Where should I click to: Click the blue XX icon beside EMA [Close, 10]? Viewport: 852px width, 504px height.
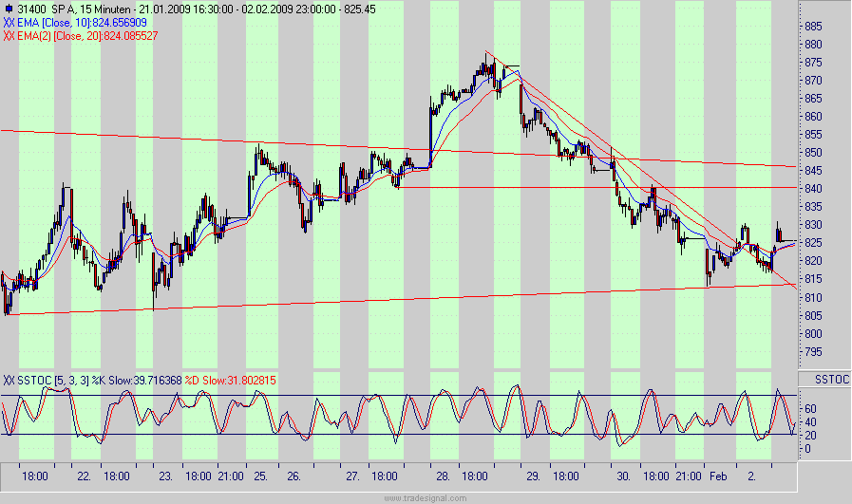(x=9, y=23)
